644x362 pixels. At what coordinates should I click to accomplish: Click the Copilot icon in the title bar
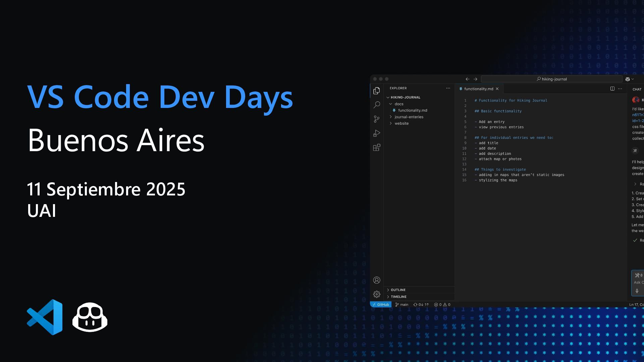click(628, 79)
